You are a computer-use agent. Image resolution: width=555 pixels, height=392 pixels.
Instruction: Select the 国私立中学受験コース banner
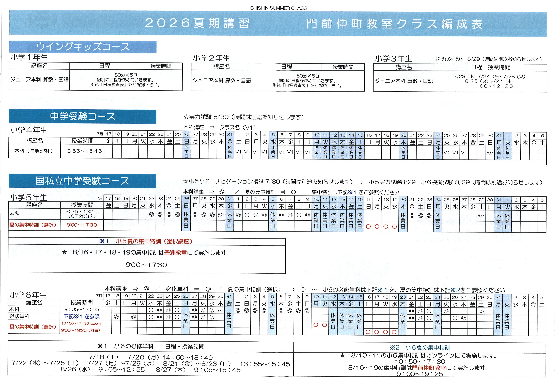pyautogui.click(x=82, y=181)
